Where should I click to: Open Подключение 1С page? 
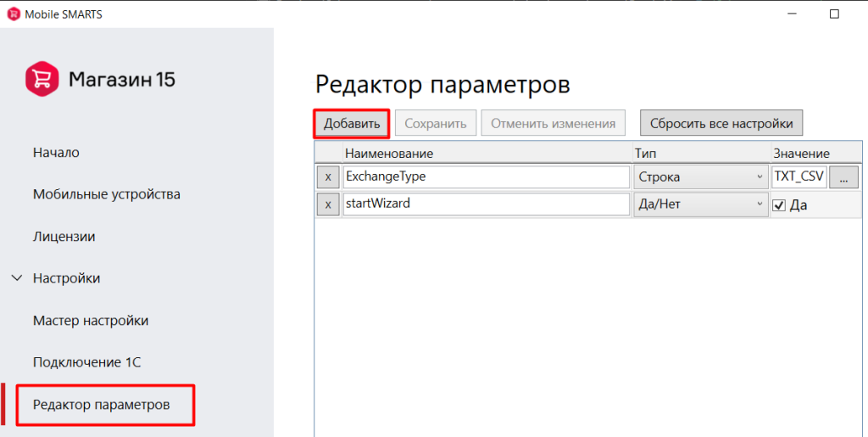pos(87,362)
